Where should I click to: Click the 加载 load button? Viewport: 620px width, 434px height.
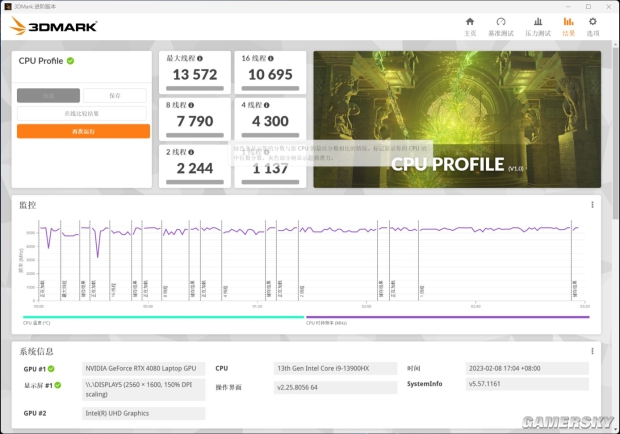pyautogui.click(x=48, y=95)
